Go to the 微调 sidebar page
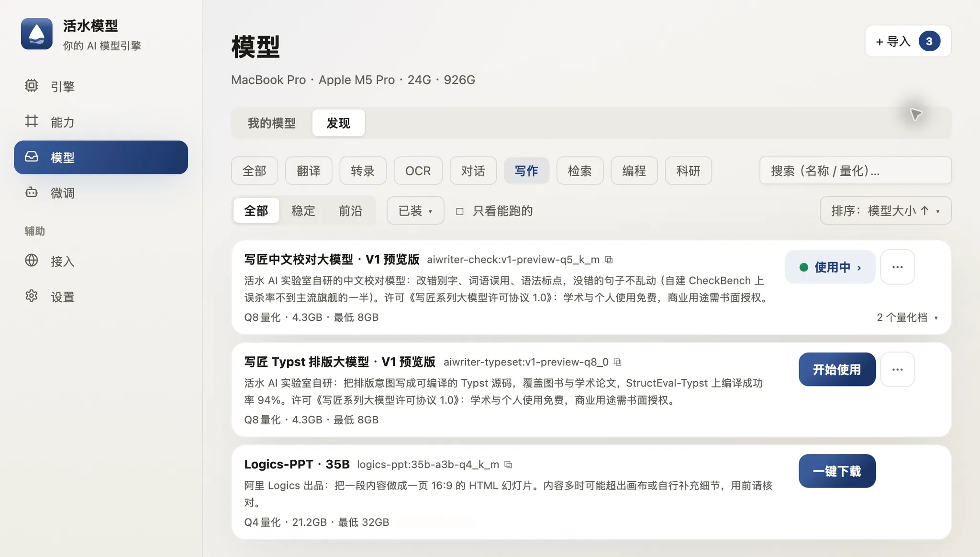Image resolution: width=980 pixels, height=557 pixels. pos(101,193)
